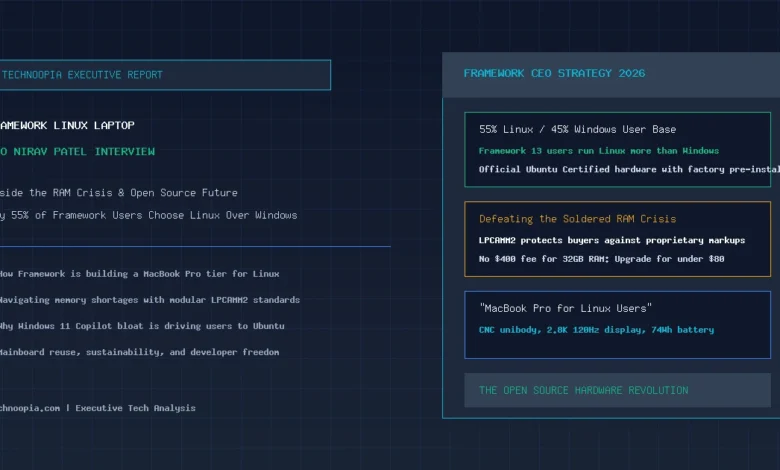Click the NIRAV PATEL INTERVIEW subtitle
This screenshot has height=470, width=780.
[x=77, y=151]
